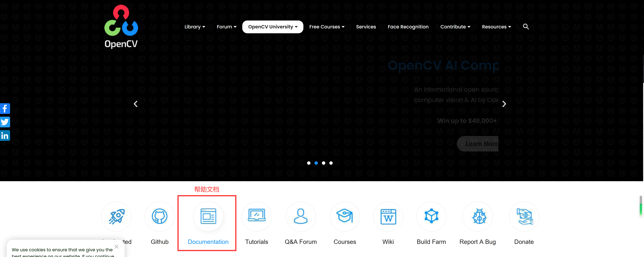Open the Q&A Forum text link

(x=301, y=242)
